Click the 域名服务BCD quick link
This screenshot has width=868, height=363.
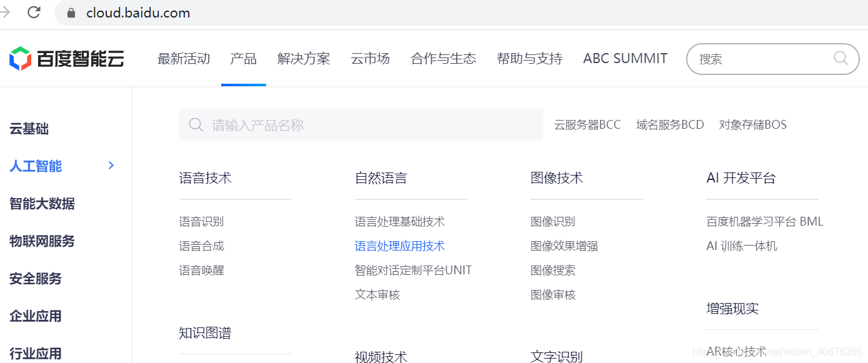[670, 125]
